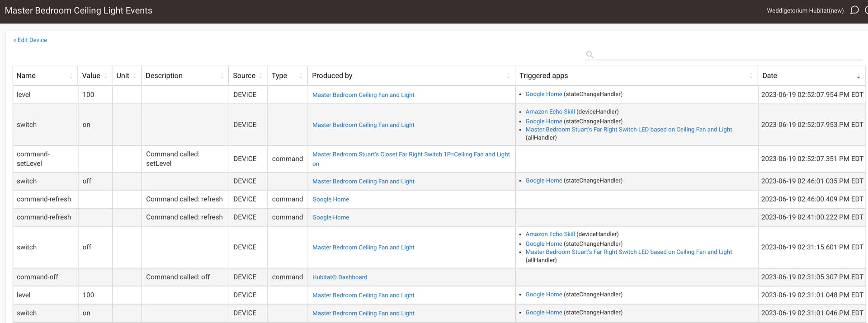Open Amazon Echo Skill link in 02:31:15 row
Screen dimensions: 868x323
550,234
